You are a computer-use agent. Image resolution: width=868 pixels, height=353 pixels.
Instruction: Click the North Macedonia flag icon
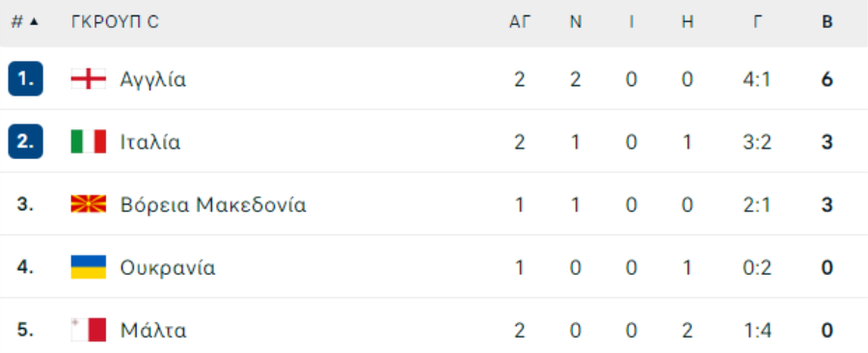(x=89, y=204)
